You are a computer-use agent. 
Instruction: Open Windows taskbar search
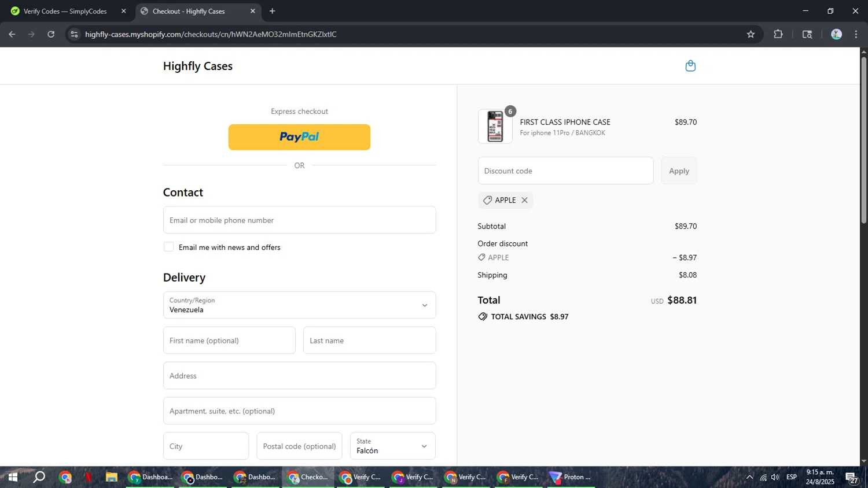(39, 477)
